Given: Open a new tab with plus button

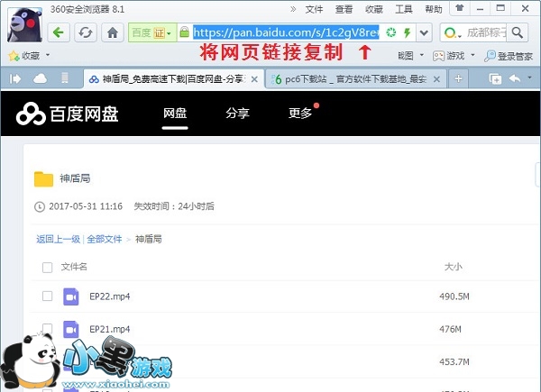Looking at the screenshot, I should click(458, 79).
